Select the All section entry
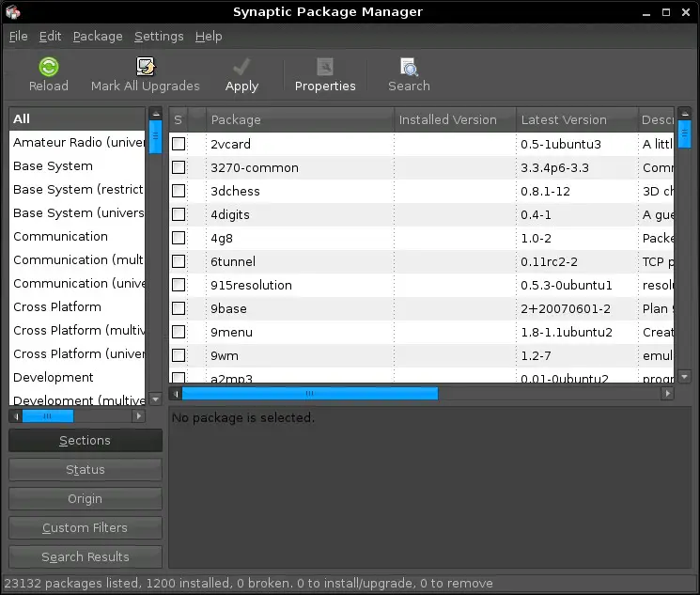The height and width of the screenshot is (595, 700). 77,118
